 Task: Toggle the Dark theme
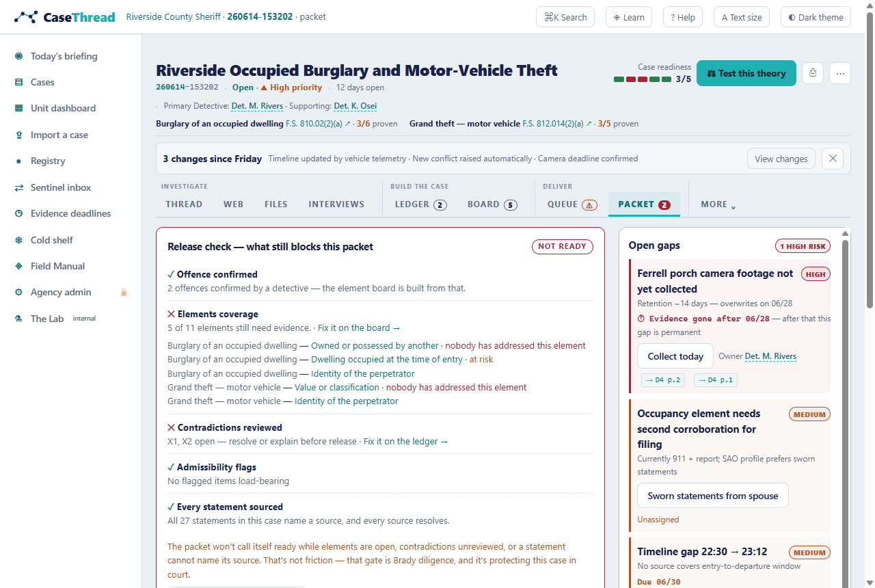click(816, 17)
